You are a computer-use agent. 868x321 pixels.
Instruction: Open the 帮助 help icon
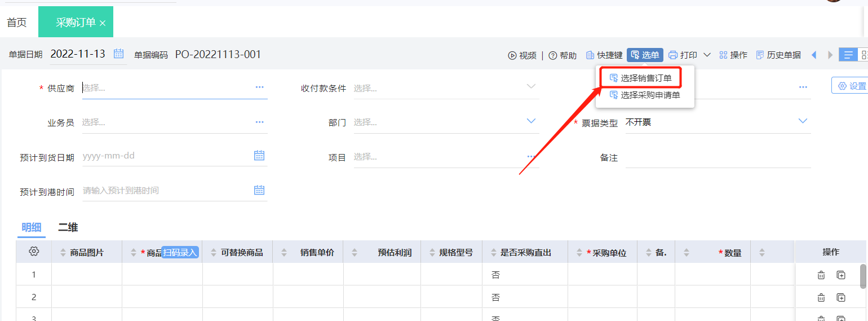pyautogui.click(x=553, y=55)
